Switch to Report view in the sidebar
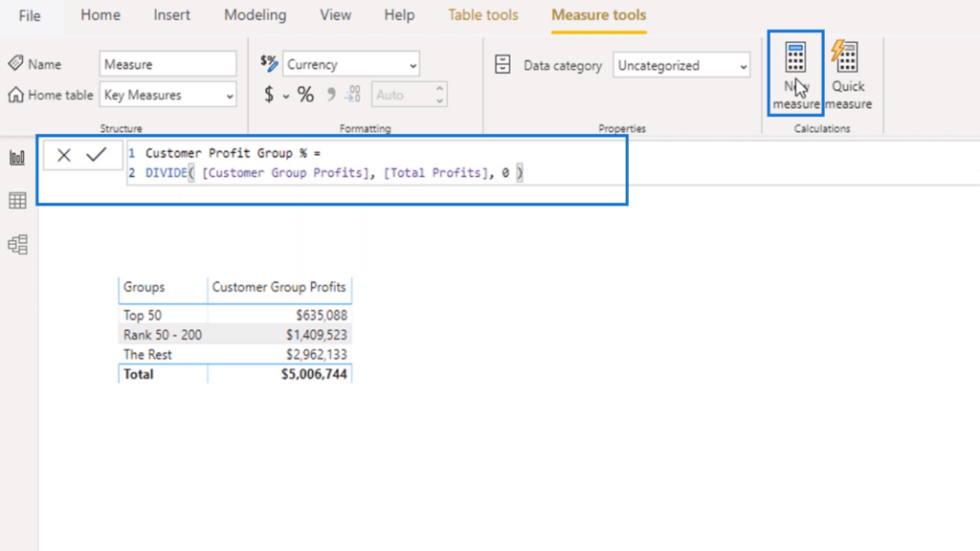Image resolution: width=980 pixels, height=551 pixels. (x=17, y=158)
